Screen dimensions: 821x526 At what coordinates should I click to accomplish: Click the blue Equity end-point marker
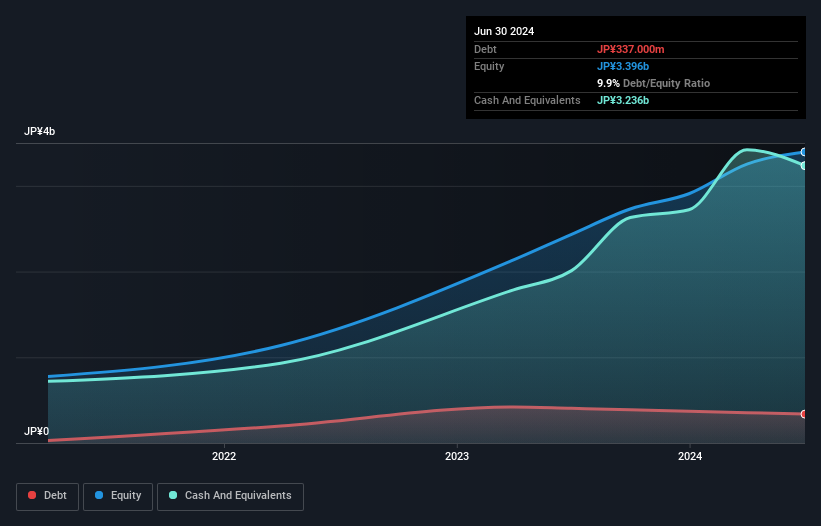[804, 152]
